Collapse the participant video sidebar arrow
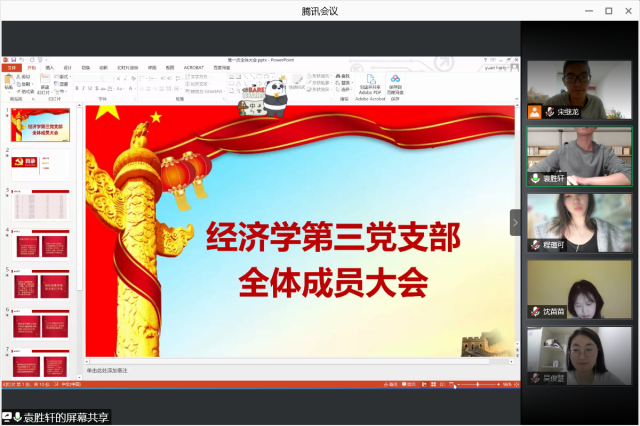Image resolution: width=640 pixels, height=426 pixels. coord(516,222)
